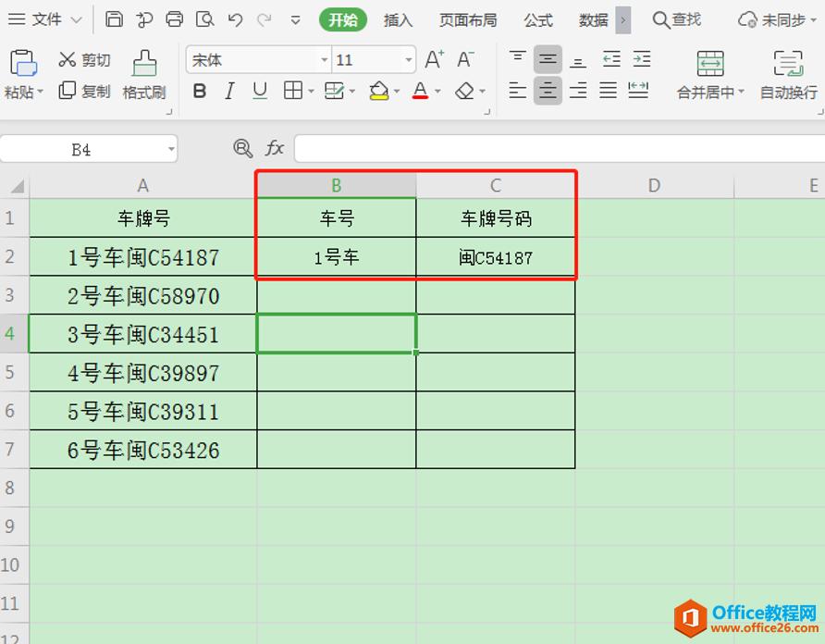The height and width of the screenshot is (644, 825).
Task: Expand 合并居中 dropdown arrow
Action: tap(741, 92)
